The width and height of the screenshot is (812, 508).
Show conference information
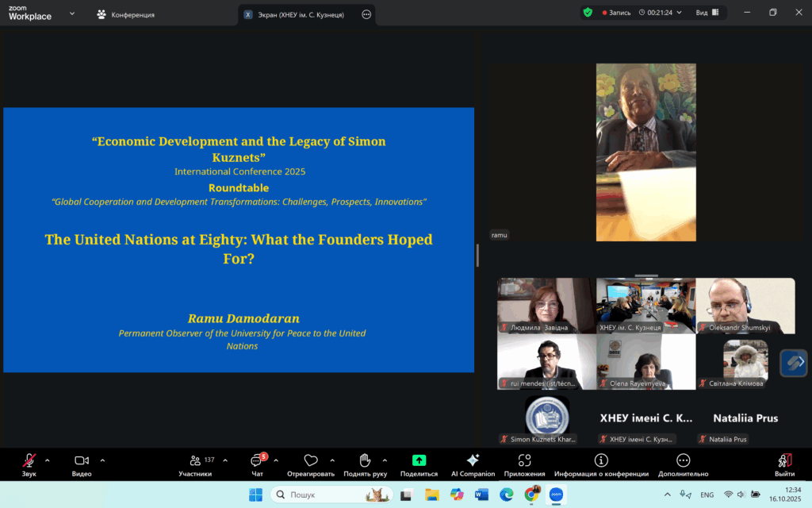click(601, 460)
